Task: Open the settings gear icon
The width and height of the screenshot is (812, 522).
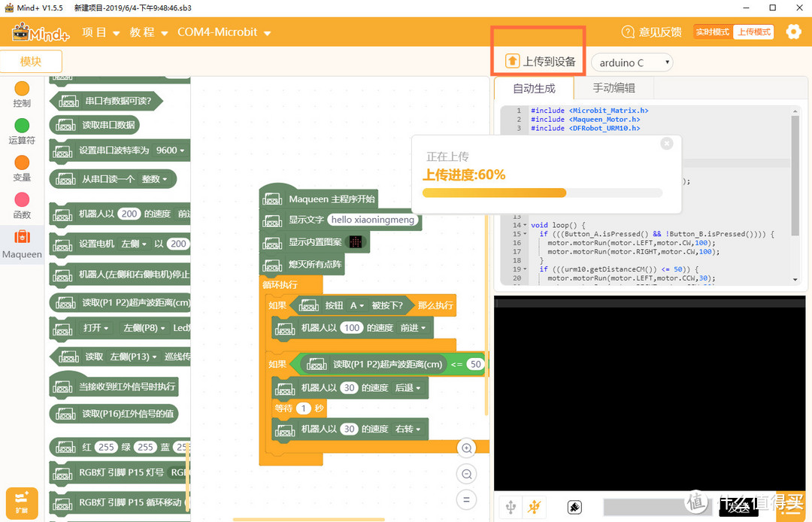Action: (793, 32)
